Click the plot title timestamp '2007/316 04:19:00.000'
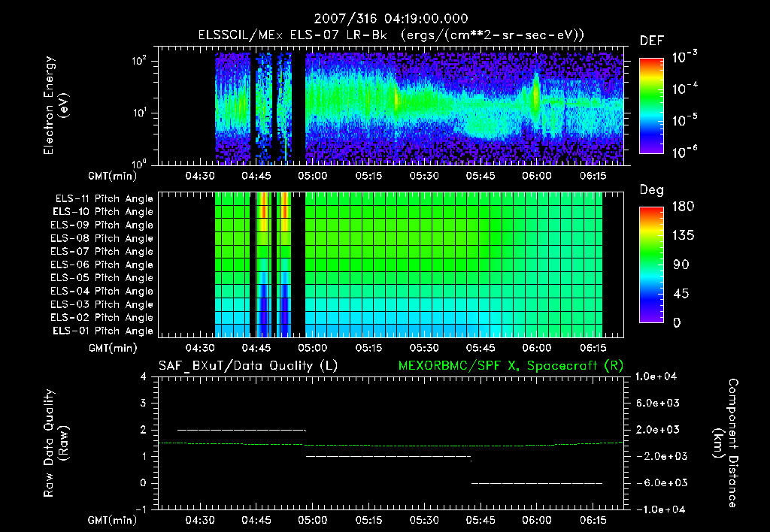Viewport: 770px width, 532px height. coord(391,19)
